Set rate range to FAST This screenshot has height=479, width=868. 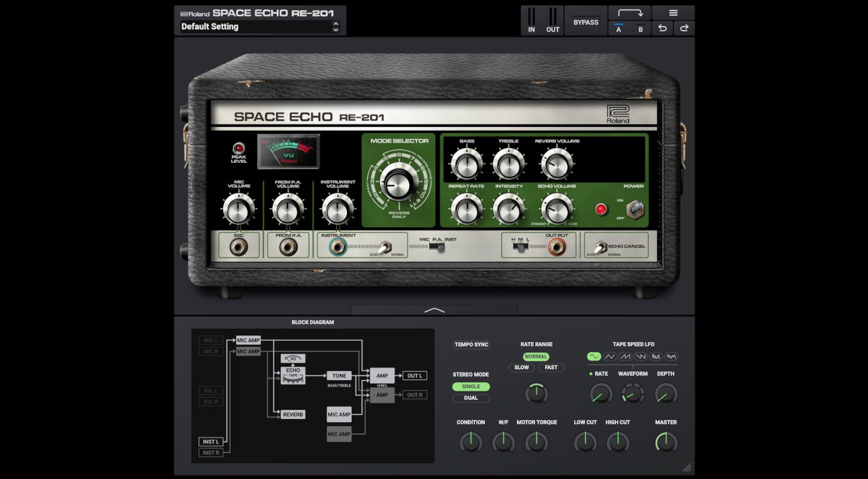(551, 367)
